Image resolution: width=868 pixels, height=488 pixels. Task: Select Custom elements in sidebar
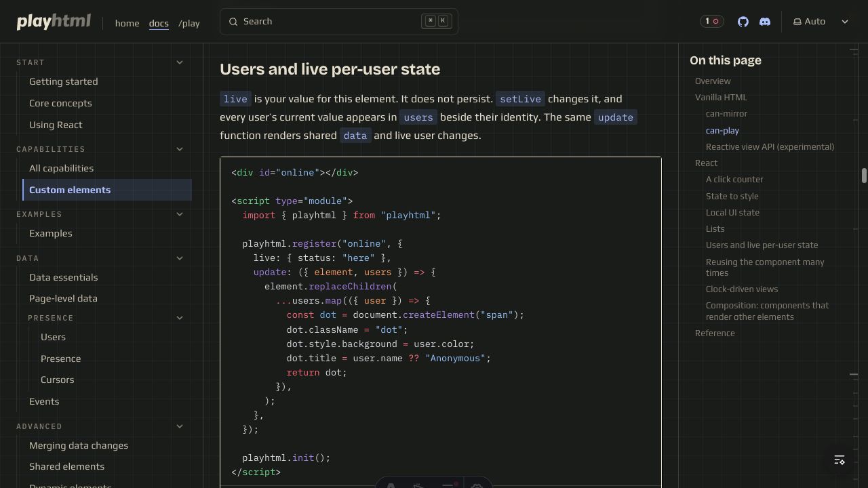(107, 190)
